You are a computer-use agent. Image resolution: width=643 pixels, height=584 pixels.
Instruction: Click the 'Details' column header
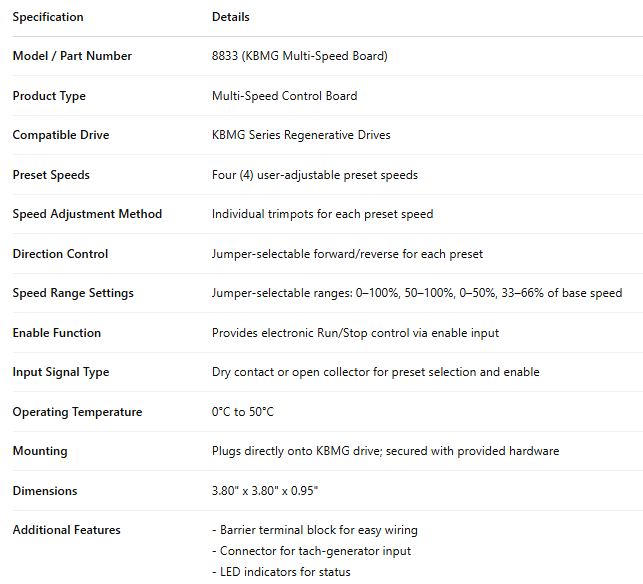231,17
